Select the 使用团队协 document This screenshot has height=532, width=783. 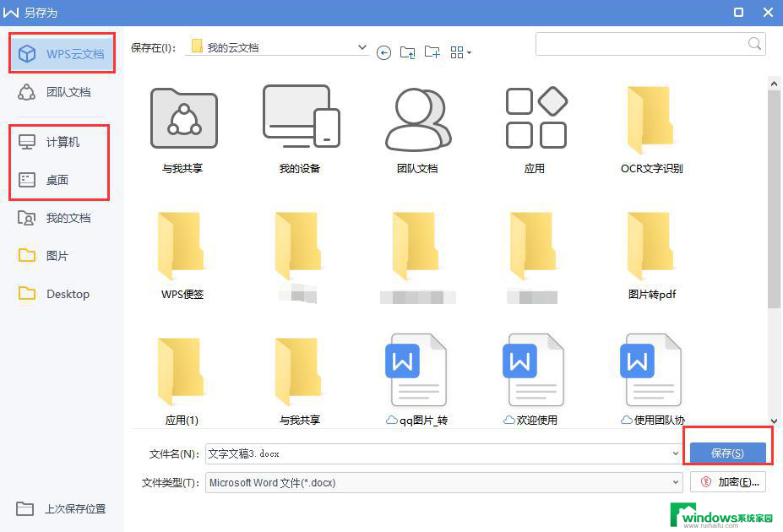click(x=652, y=379)
